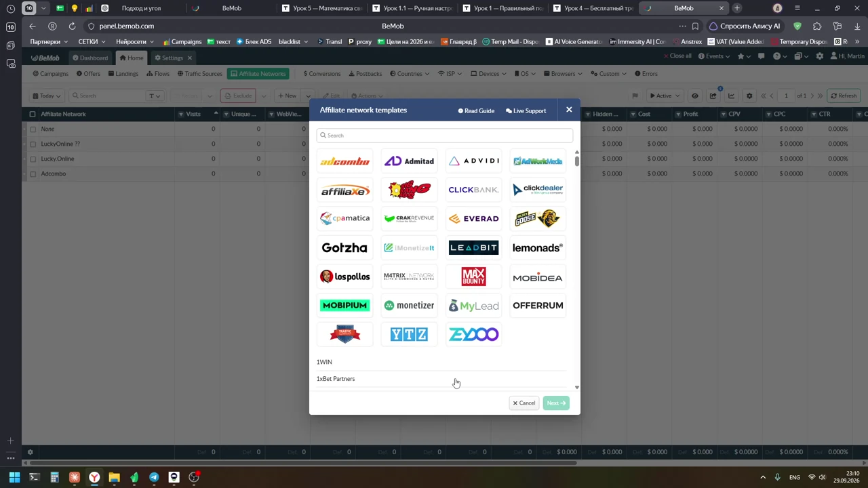Select the Admitad network logo
This screenshot has width=868, height=488.
[x=409, y=161]
